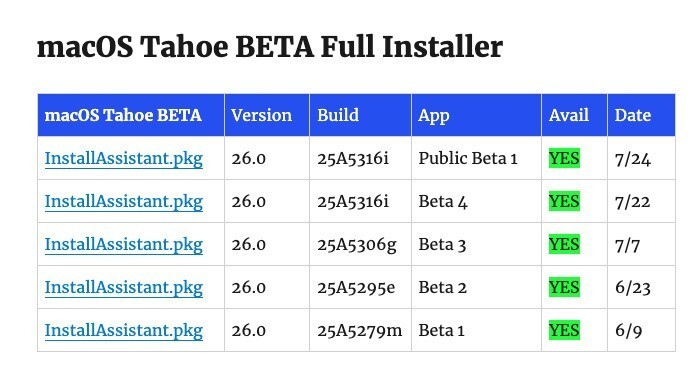Download the Beta 4 InstallAssistant.pkg
The height and width of the screenshot is (369, 690).
[124, 201]
